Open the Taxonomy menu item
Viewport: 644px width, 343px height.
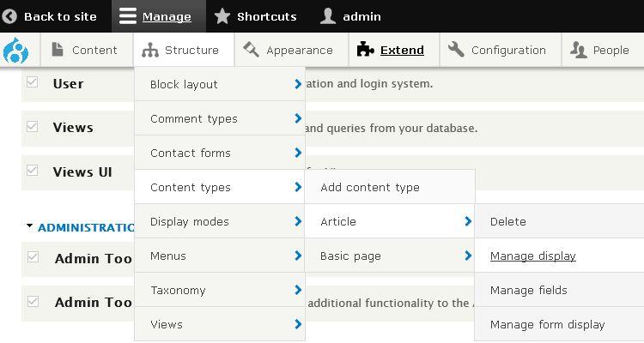[x=220, y=290]
